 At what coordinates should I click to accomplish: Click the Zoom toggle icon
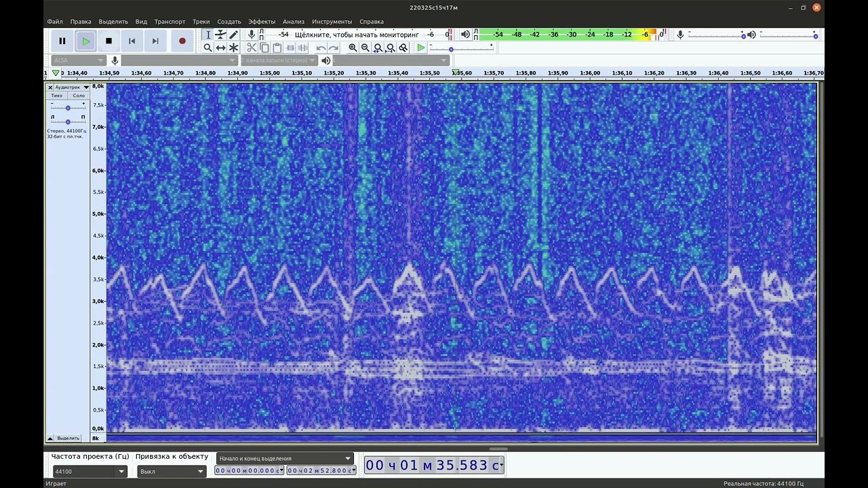(403, 47)
